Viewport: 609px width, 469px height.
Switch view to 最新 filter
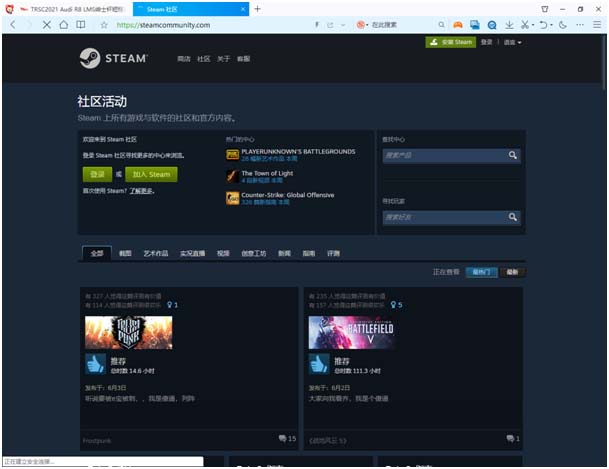(512, 272)
